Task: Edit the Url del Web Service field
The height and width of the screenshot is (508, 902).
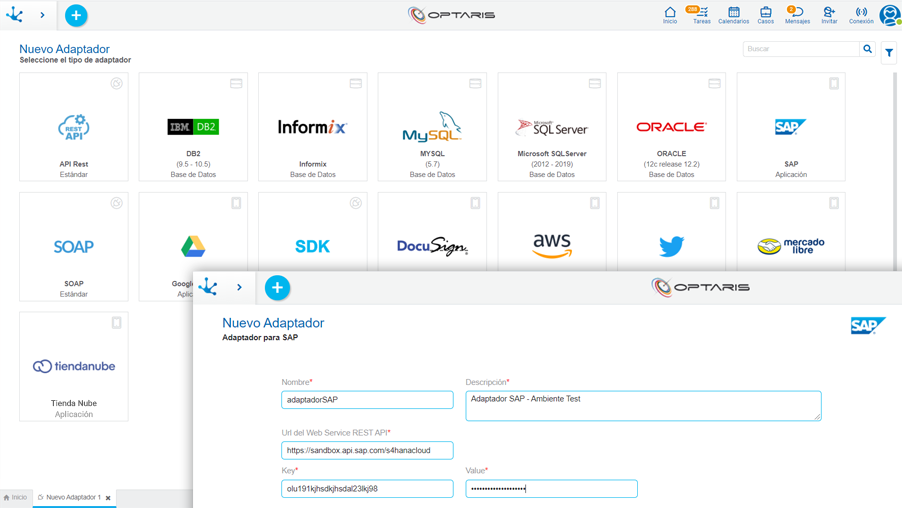Action: pos(367,450)
